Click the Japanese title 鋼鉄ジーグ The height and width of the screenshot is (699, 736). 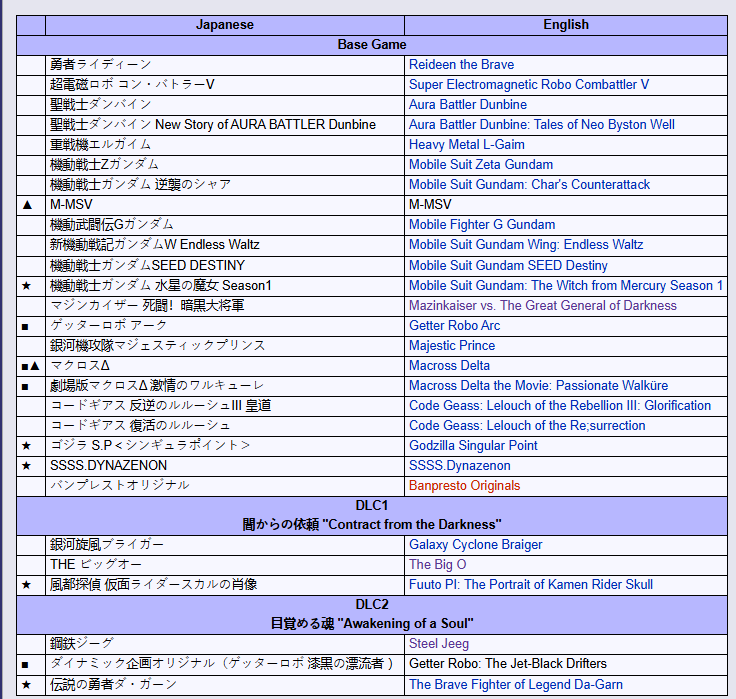(82, 644)
